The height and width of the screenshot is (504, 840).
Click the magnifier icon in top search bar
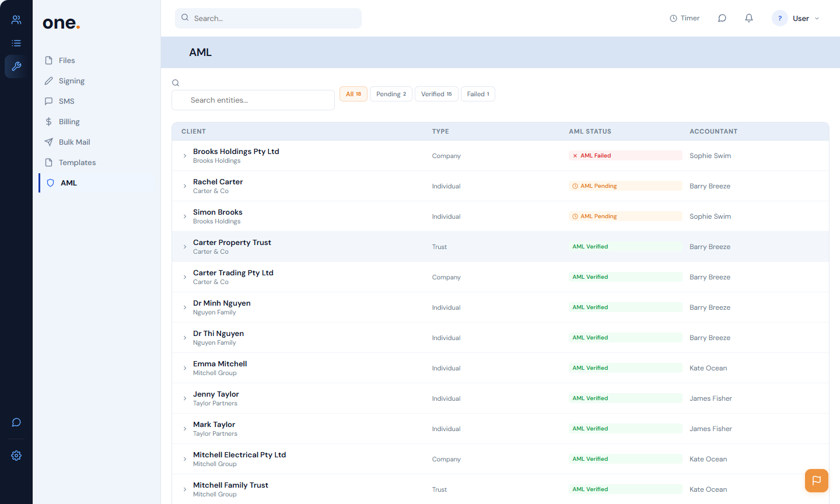pyautogui.click(x=185, y=17)
